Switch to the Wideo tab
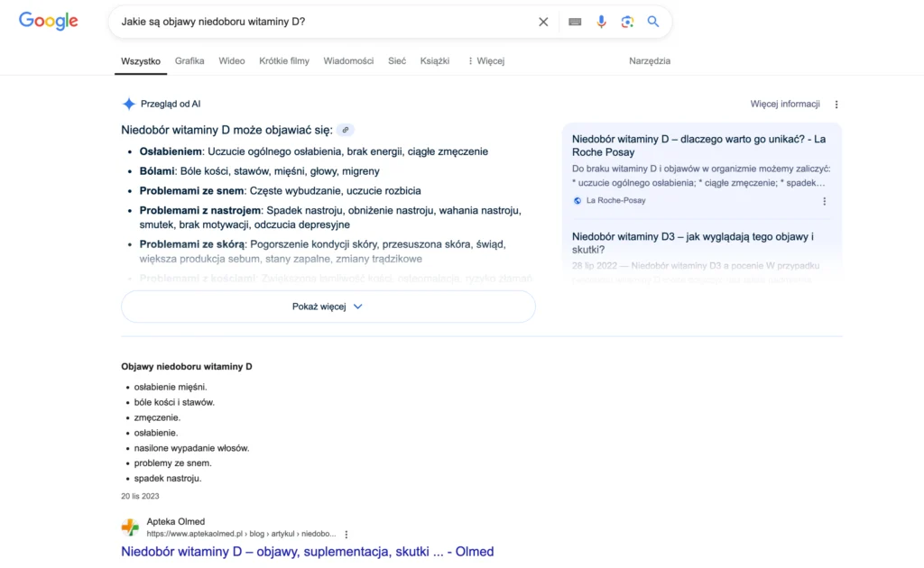The height and width of the screenshot is (568, 924). click(x=232, y=60)
